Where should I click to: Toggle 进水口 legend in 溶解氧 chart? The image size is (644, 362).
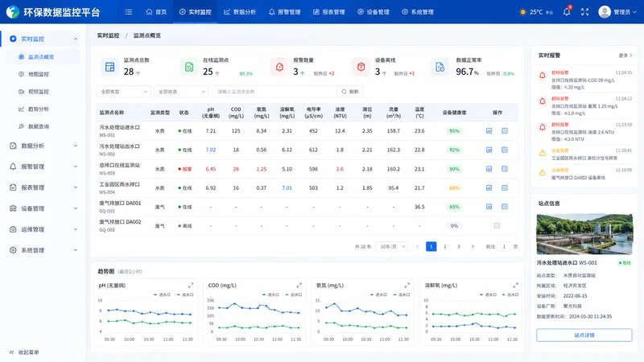coord(488,294)
